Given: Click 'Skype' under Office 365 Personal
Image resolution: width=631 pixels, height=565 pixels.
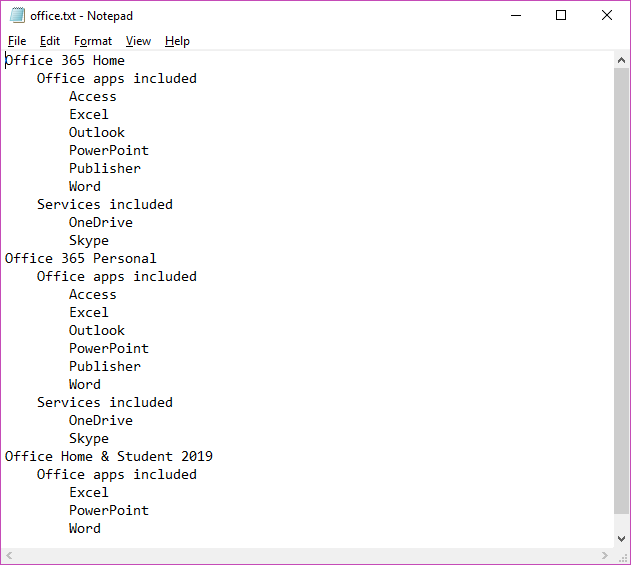Looking at the screenshot, I should (89, 438).
